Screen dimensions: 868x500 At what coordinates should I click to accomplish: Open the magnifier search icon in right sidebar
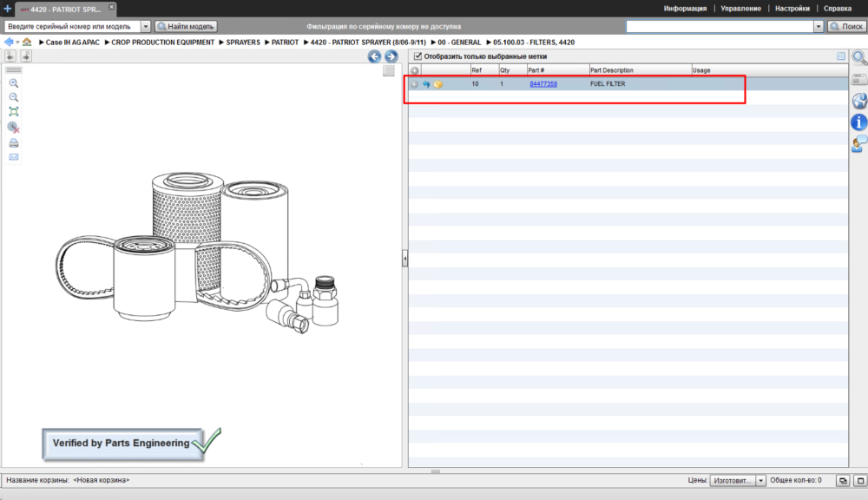coord(859,57)
